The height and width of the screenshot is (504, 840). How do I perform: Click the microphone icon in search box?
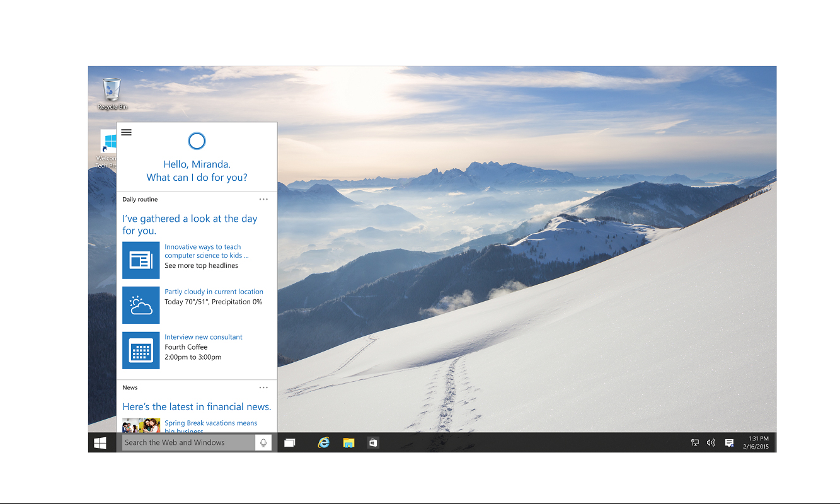(263, 443)
